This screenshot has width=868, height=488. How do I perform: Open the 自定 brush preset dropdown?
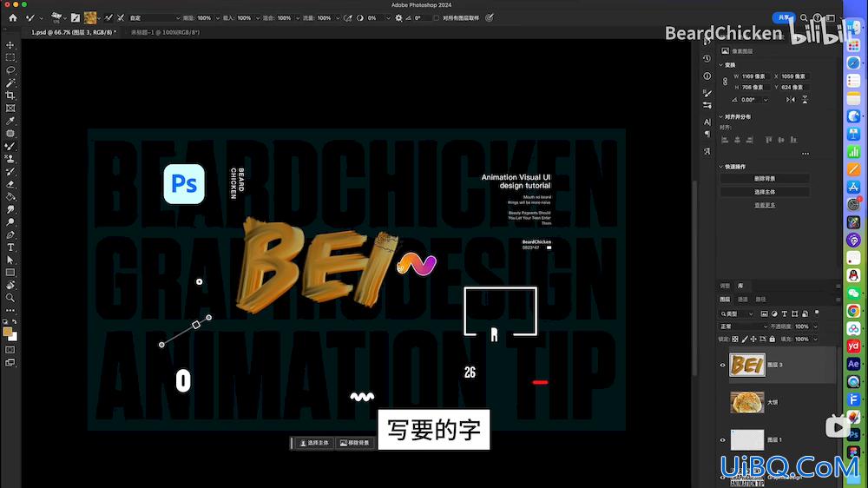155,17
